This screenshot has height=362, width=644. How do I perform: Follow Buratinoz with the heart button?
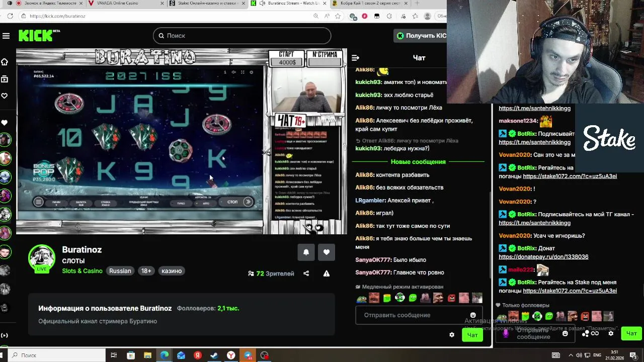coord(327,252)
